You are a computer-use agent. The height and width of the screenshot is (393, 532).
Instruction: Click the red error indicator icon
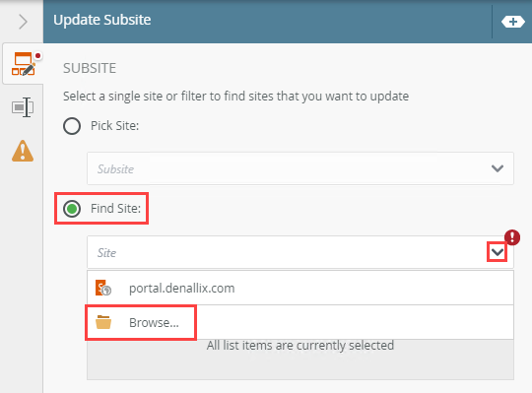[x=512, y=237]
